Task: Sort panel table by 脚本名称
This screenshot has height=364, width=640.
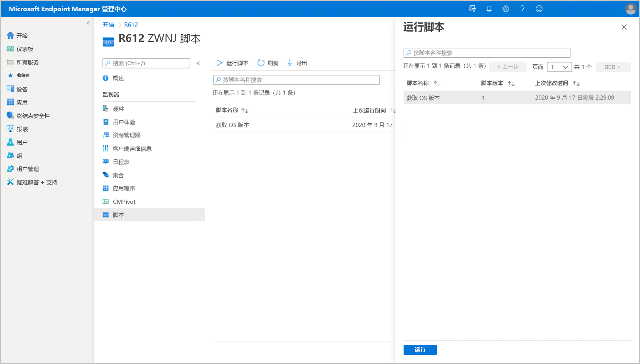Action: [x=423, y=83]
